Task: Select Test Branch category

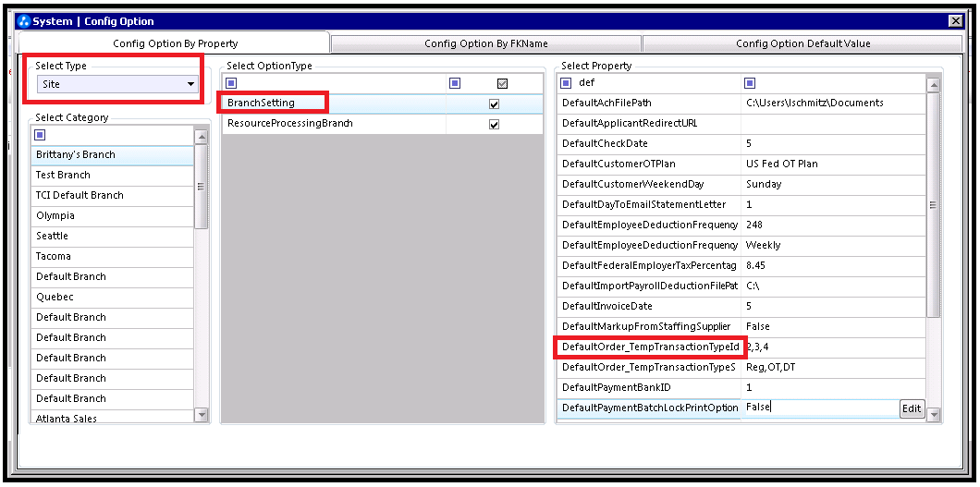Action: pyautogui.click(x=113, y=176)
